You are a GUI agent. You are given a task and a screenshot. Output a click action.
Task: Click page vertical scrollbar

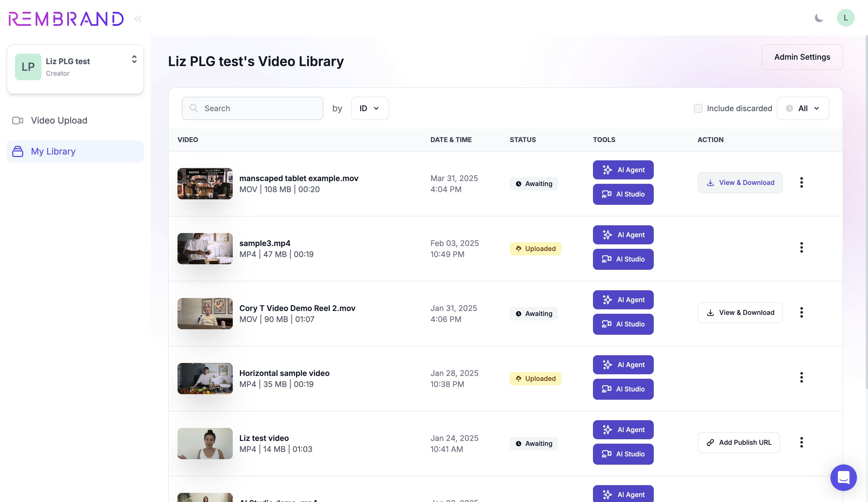coord(866,212)
